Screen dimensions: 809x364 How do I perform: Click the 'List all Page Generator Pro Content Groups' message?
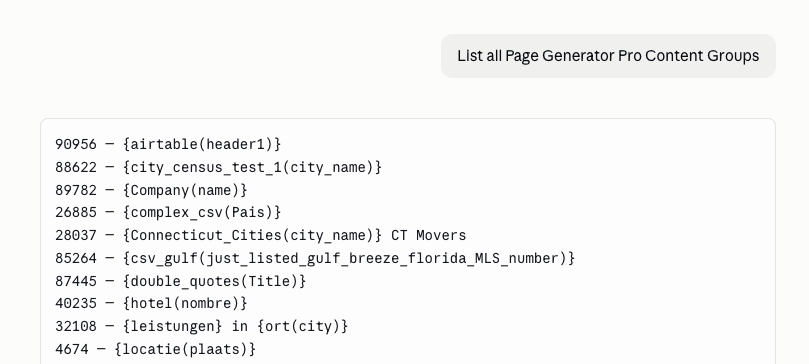pos(608,56)
